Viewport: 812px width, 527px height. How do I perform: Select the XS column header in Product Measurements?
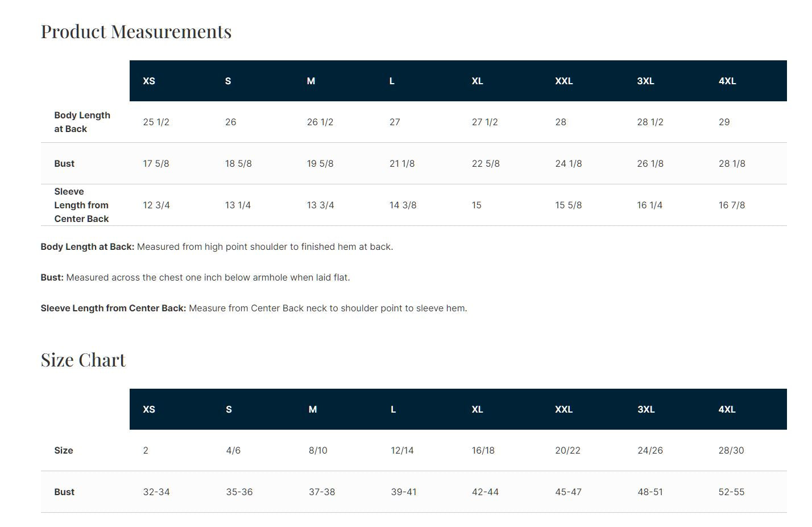[x=149, y=81]
